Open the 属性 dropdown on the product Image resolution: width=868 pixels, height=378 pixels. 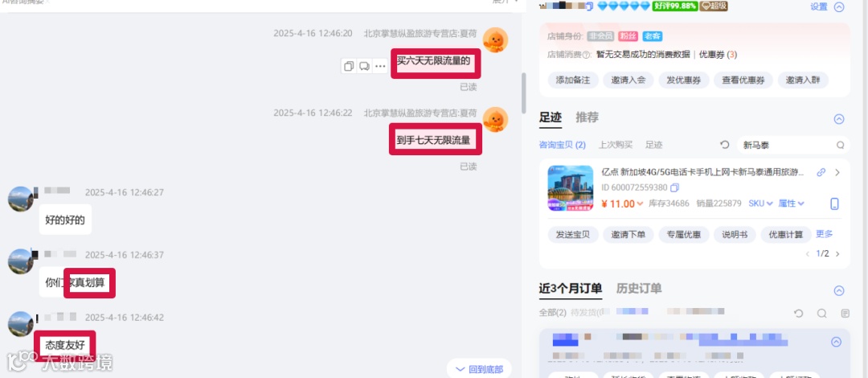(791, 203)
